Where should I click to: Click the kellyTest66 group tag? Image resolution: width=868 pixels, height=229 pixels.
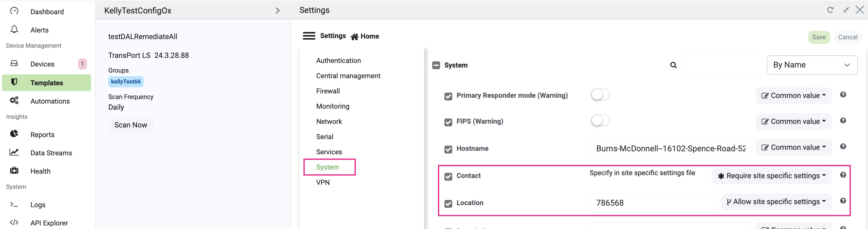(x=126, y=82)
